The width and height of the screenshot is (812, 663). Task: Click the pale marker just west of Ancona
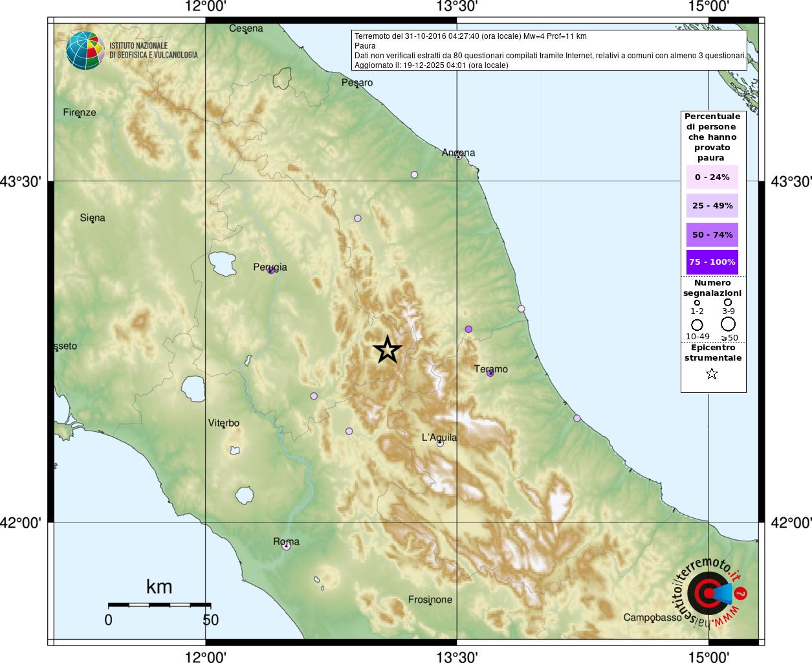click(414, 175)
